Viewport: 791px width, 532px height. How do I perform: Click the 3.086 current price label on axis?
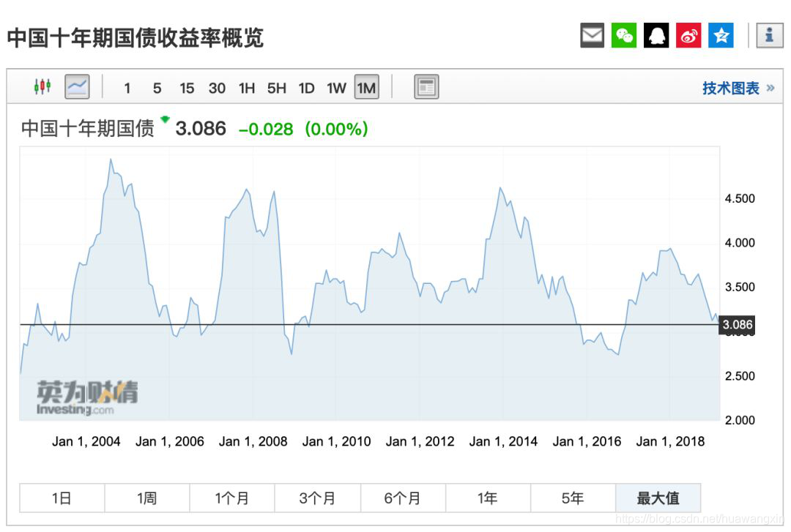pos(737,324)
